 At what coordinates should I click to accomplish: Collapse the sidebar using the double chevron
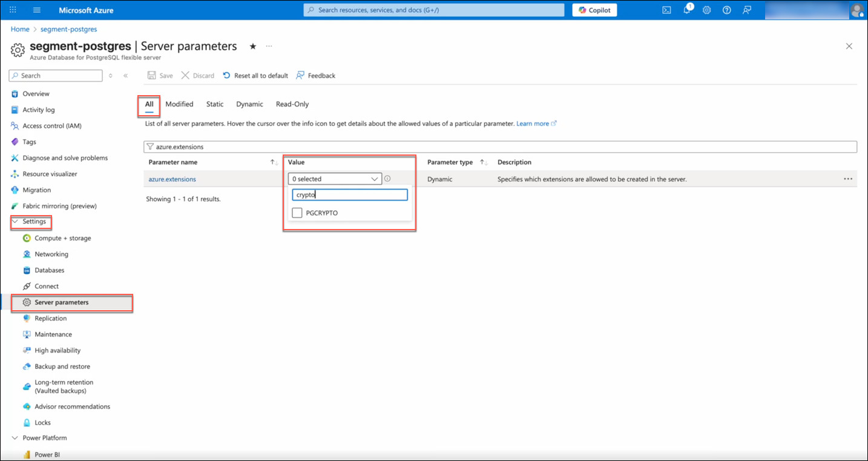[125, 76]
